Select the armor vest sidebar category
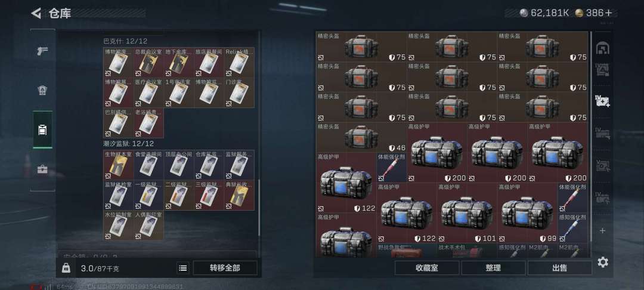The image size is (644, 290). pos(42,90)
